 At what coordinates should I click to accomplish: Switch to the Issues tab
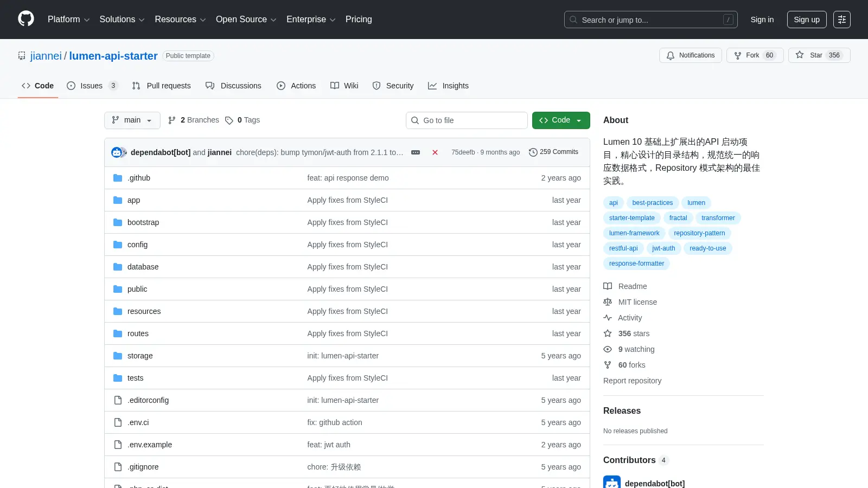tap(92, 86)
